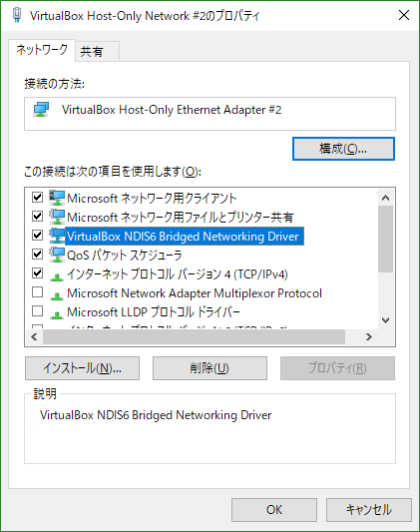The height and width of the screenshot is (532, 420).
Task: Uncheck VirtualBox NDIS6 Bridged Networking Driver checkbox
Action: pos(37,235)
